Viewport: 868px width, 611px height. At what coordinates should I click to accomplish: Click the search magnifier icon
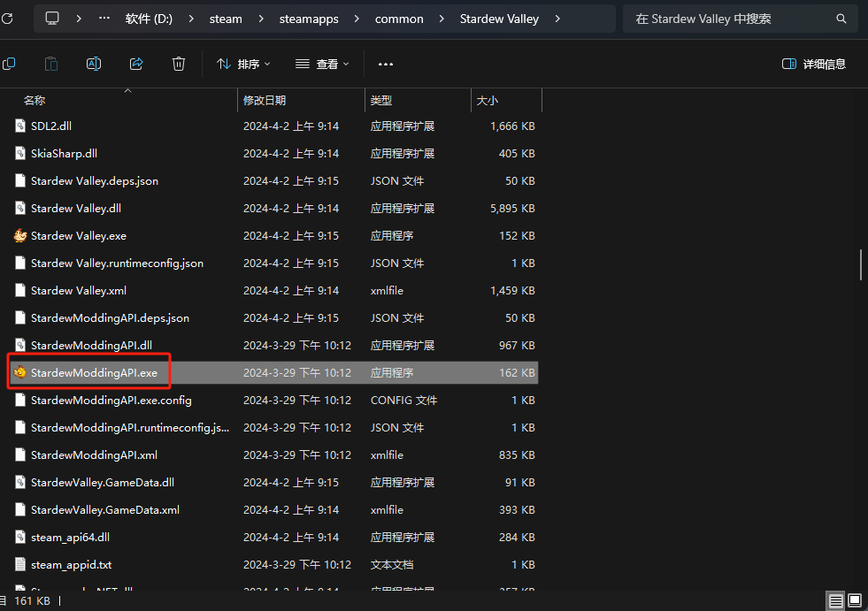[x=841, y=19]
